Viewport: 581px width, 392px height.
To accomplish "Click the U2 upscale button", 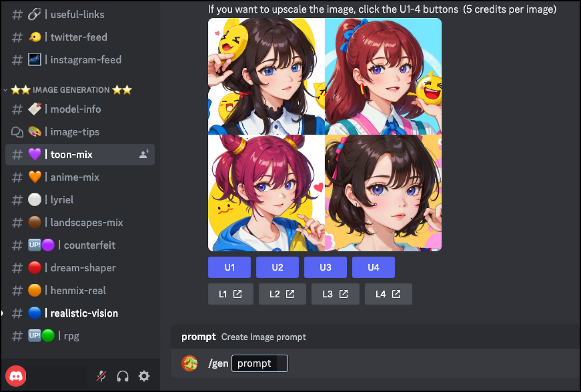I will point(277,267).
